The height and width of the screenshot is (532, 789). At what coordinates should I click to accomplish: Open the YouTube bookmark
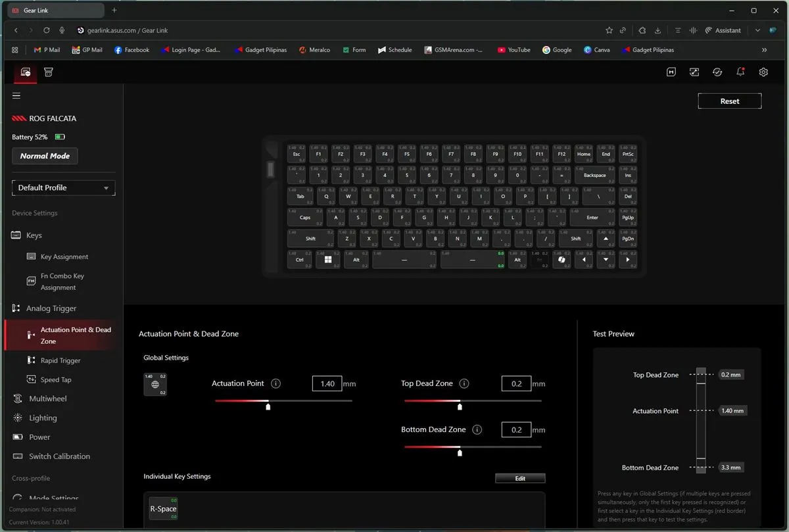click(x=514, y=49)
